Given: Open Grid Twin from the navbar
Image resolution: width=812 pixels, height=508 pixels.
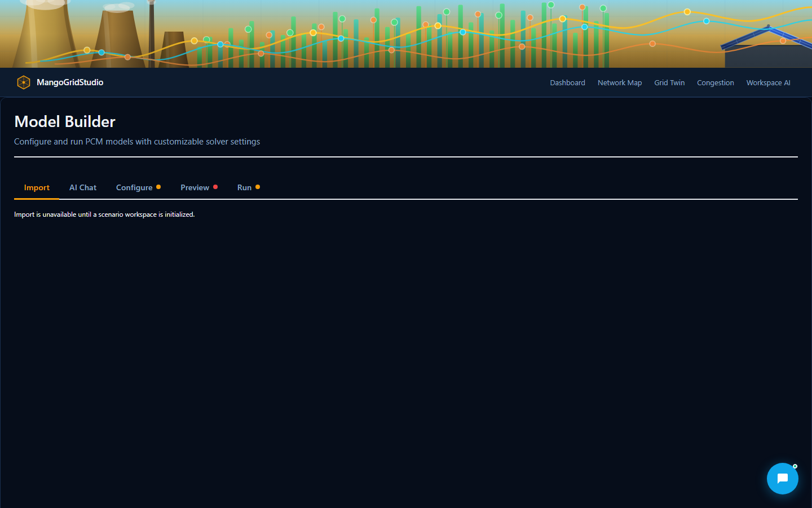Looking at the screenshot, I should click(669, 82).
